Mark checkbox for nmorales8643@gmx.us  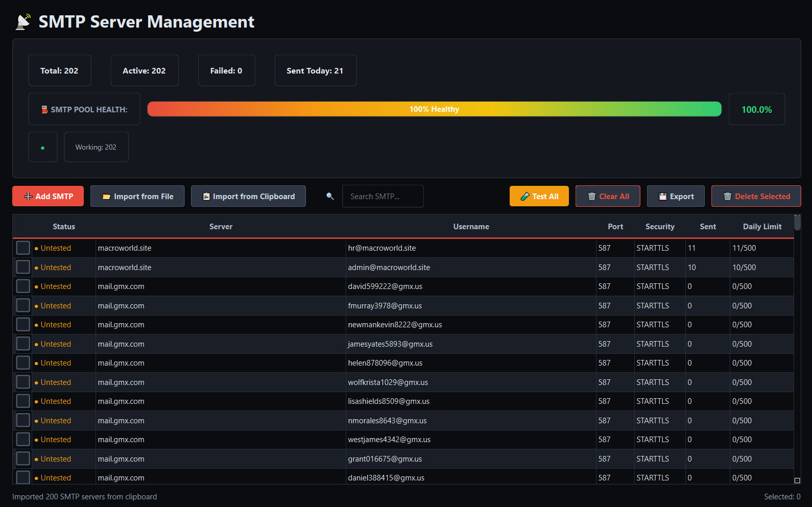[23, 420]
